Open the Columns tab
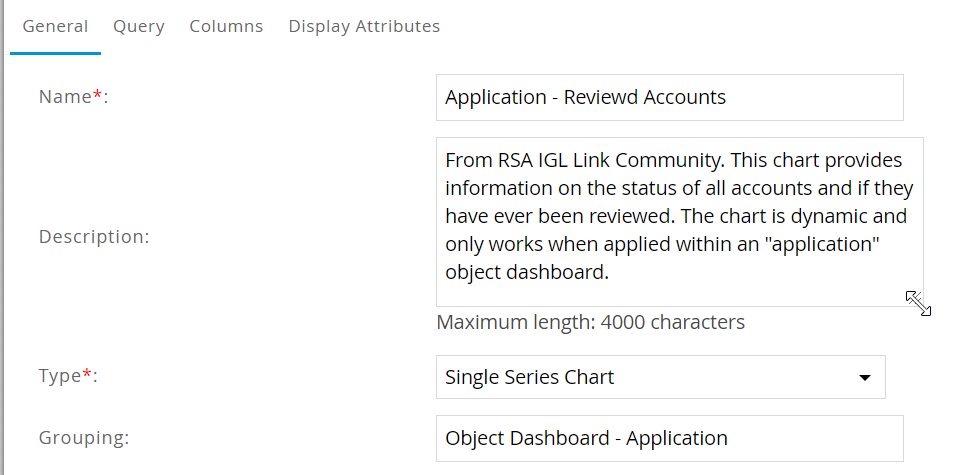 point(226,27)
